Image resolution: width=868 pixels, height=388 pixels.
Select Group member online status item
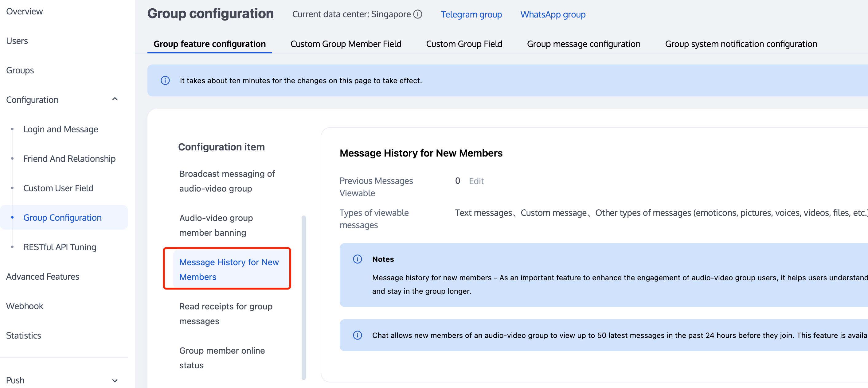pyautogui.click(x=222, y=358)
